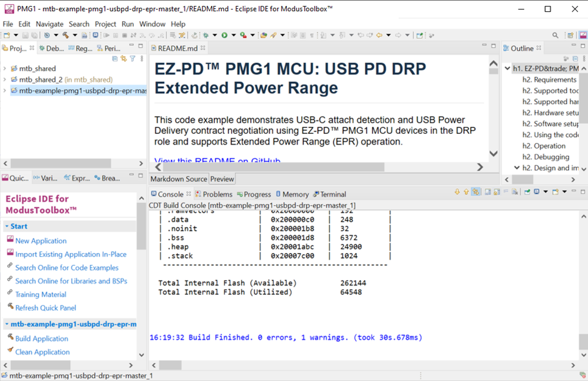
Task: Click Collapse All icon in Project Explorer
Action: (115, 58)
